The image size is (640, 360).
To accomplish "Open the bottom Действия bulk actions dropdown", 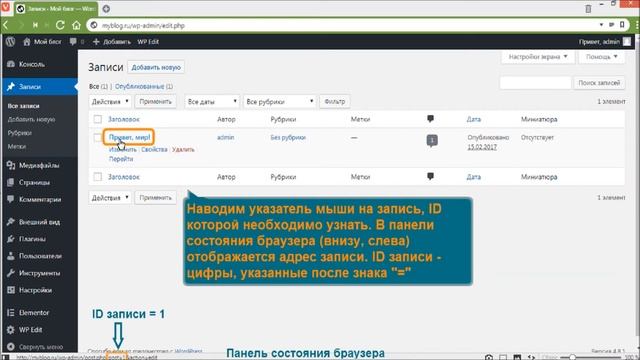I will tap(110, 198).
